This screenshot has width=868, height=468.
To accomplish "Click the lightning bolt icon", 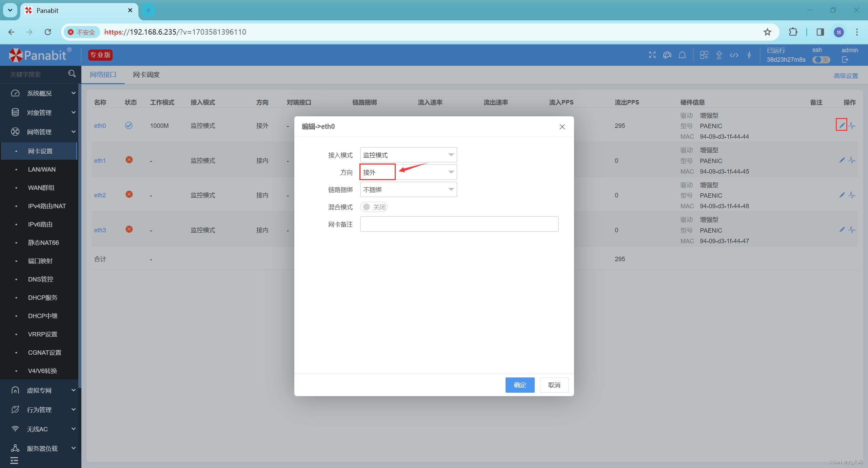I will (x=749, y=55).
